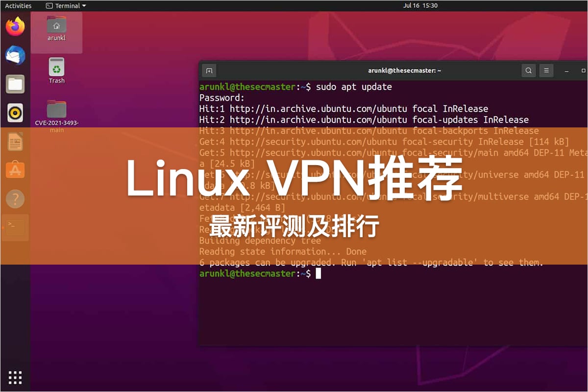Click the new tab button in terminal

[x=209, y=71]
